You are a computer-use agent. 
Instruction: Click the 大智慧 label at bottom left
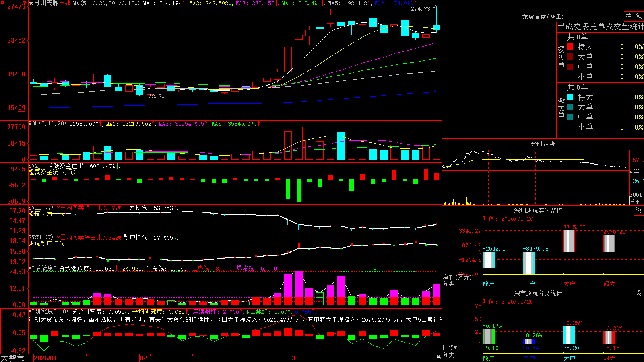point(12,358)
